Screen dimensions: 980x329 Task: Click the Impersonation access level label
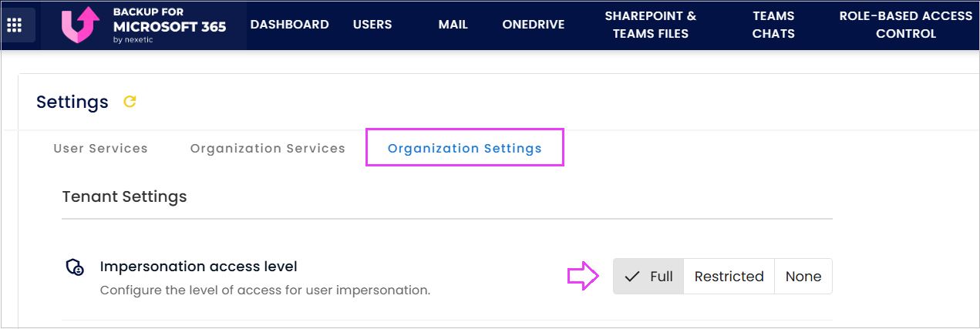point(199,267)
